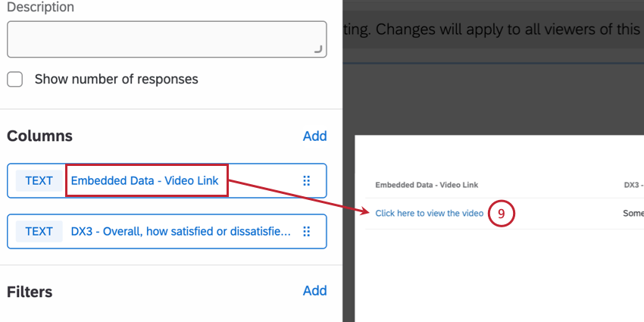Click Add next to Filters
Screen dimensions: 644x322
tap(314, 291)
